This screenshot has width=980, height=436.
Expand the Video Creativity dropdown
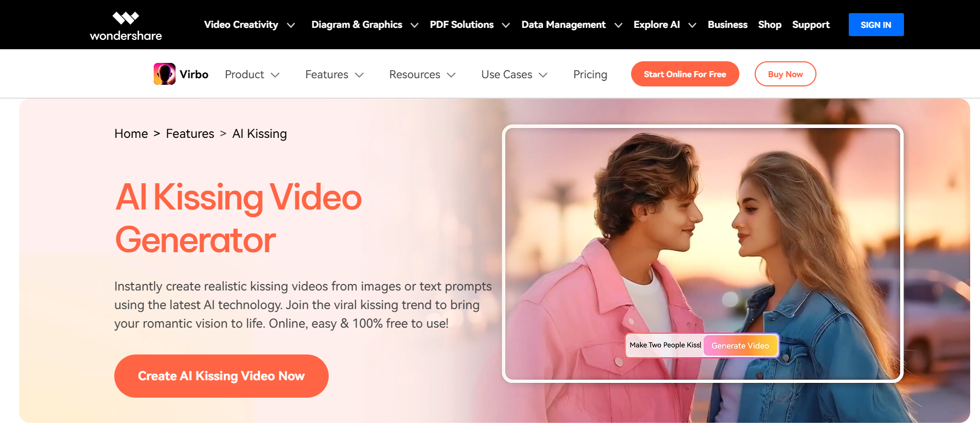click(x=249, y=25)
